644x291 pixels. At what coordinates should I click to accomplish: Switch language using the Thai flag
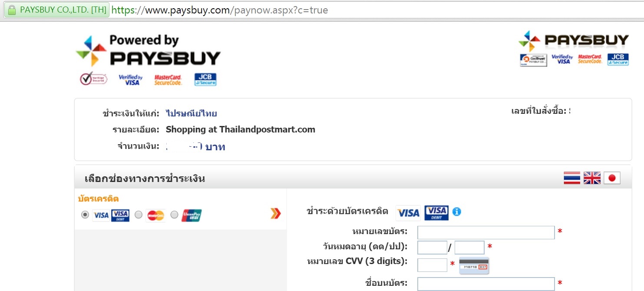point(572,178)
